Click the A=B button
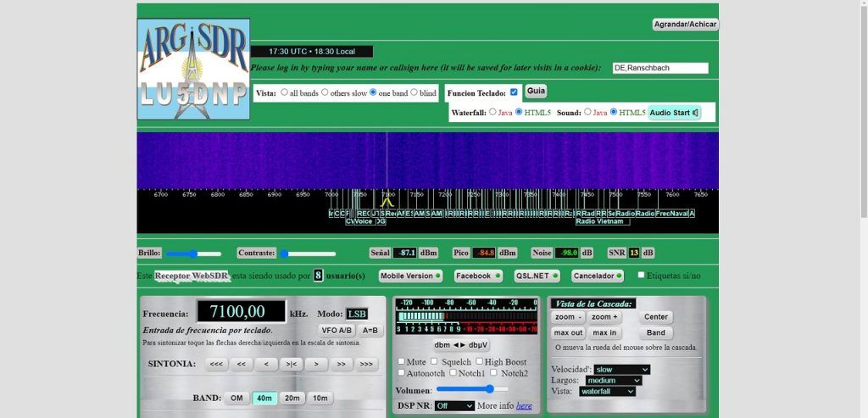Screen dimensions: 868x418 pyautogui.click(x=371, y=331)
